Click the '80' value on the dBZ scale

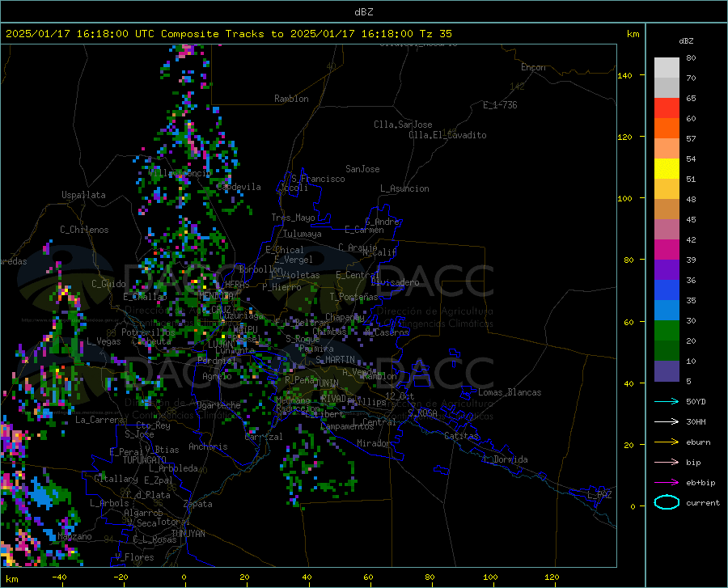pos(691,57)
